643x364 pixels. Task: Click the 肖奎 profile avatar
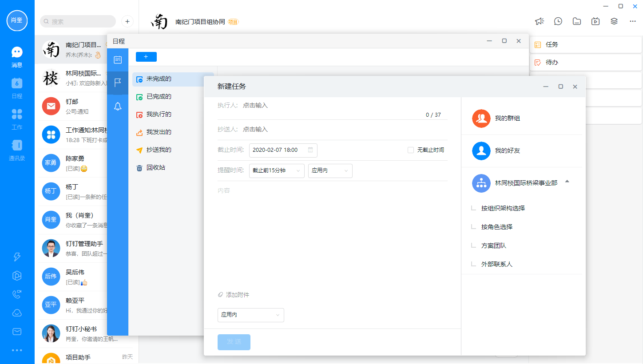click(x=17, y=20)
